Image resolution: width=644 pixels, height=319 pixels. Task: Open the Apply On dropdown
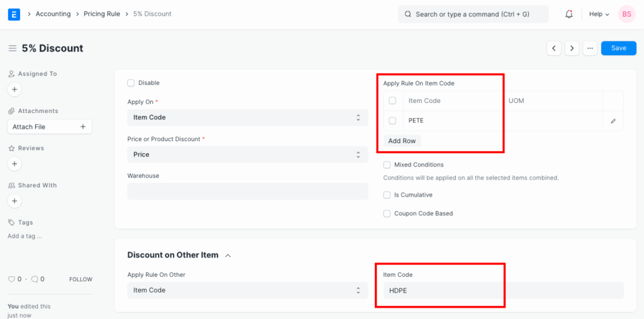click(247, 117)
